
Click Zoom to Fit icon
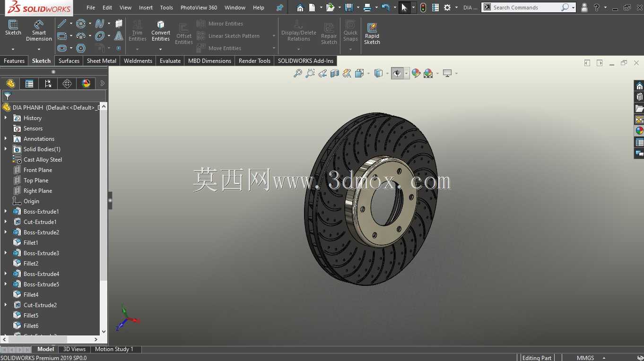pos(298,73)
